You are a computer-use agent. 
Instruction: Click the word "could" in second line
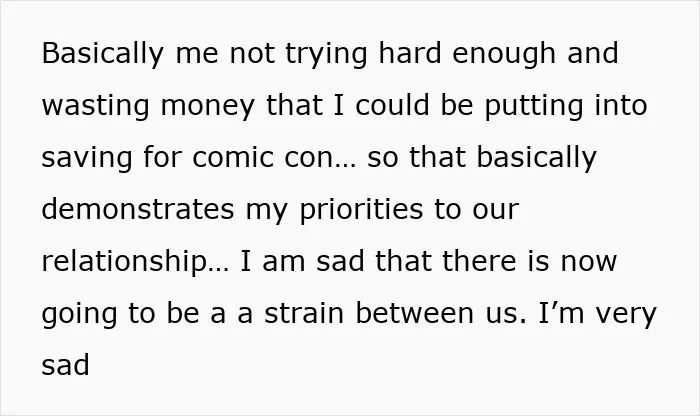point(392,104)
